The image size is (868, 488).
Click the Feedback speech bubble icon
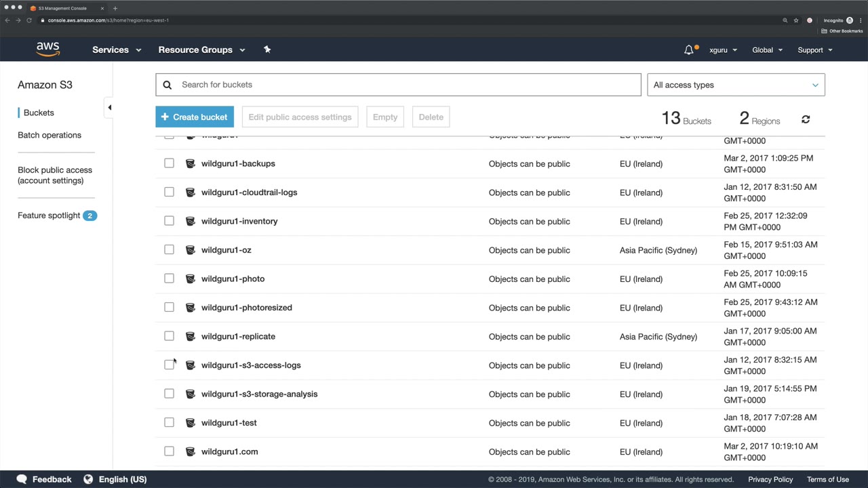click(22, 479)
